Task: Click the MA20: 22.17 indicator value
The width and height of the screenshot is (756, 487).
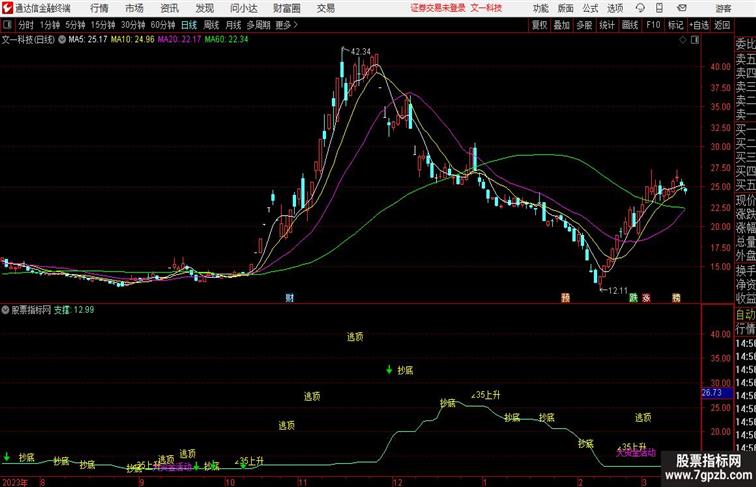Action: pos(179,40)
